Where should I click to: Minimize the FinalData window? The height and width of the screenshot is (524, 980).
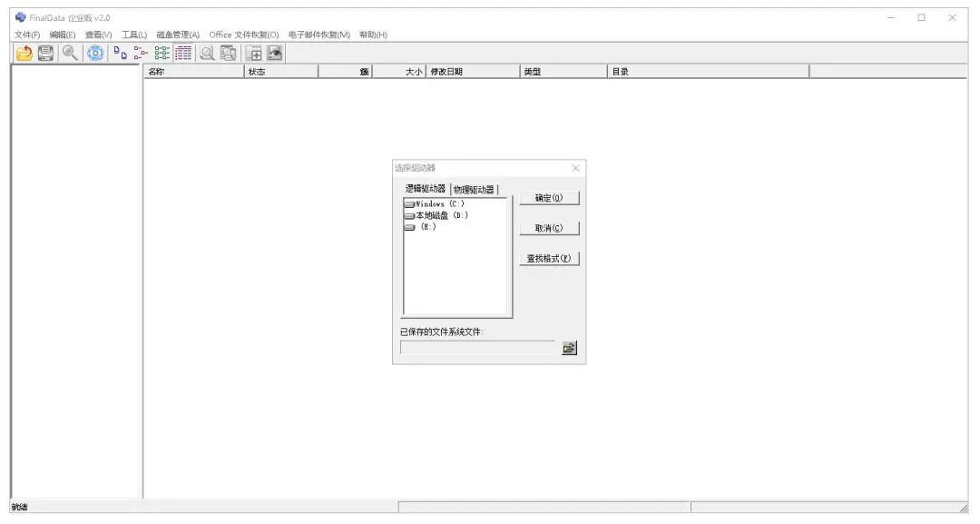(891, 18)
